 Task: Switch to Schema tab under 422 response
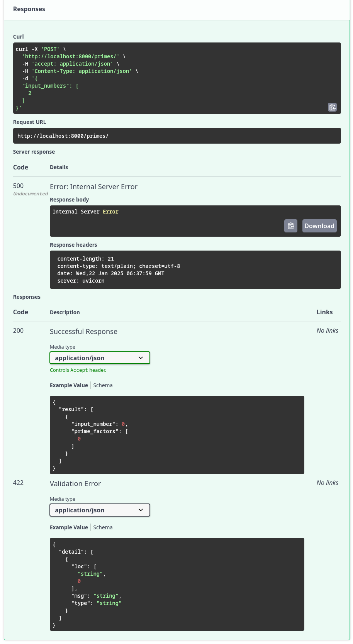tap(103, 527)
